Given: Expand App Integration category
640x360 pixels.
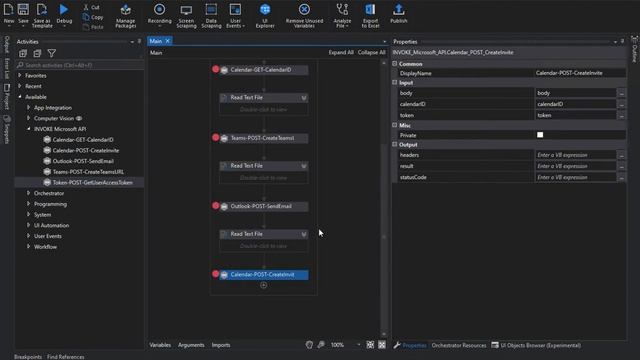Looking at the screenshot, I should click(x=28, y=107).
